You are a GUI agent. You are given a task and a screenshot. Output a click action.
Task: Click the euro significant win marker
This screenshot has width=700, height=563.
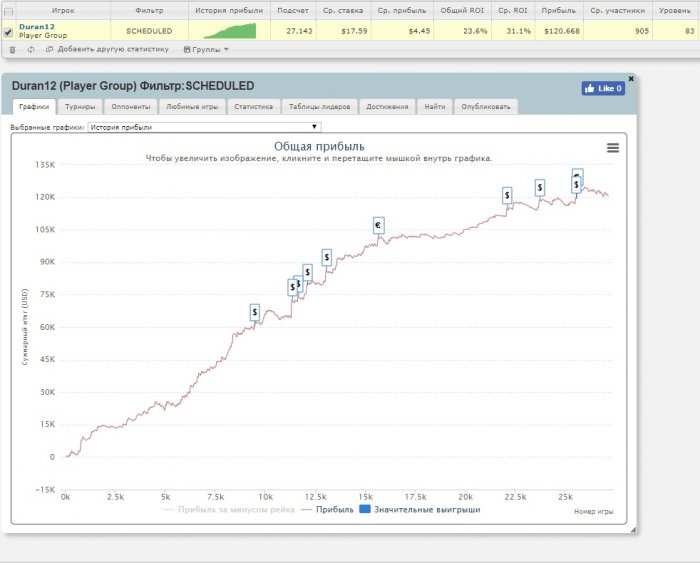coord(378,225)
